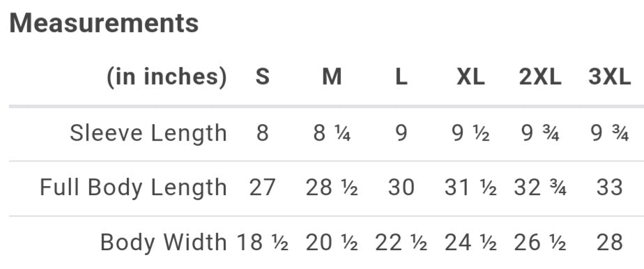The width and height of the screenshot is (644, 269).
Task: Click the (in inches) unit label
Action: pyautogui.click(x=167, y=77)
